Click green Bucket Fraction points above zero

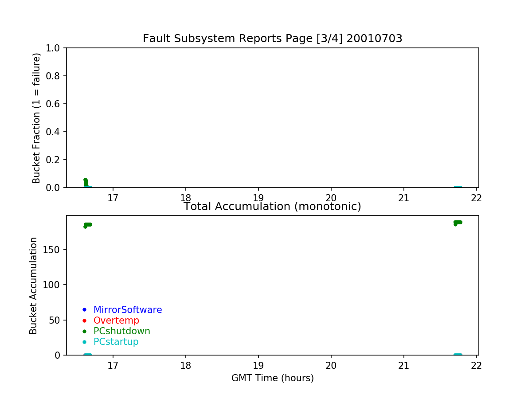click(x=86, y=182)
